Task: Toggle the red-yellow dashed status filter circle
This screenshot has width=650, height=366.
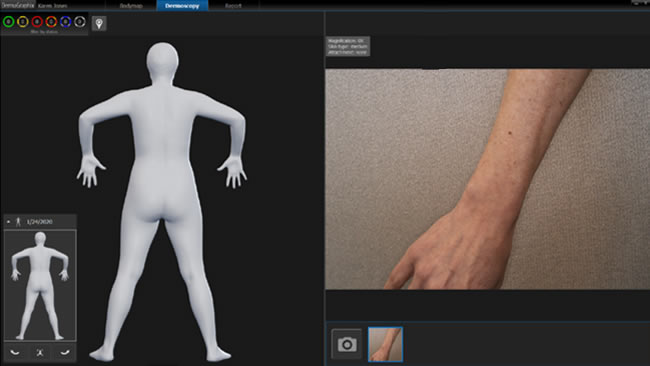Action: (x=51, y=22)
